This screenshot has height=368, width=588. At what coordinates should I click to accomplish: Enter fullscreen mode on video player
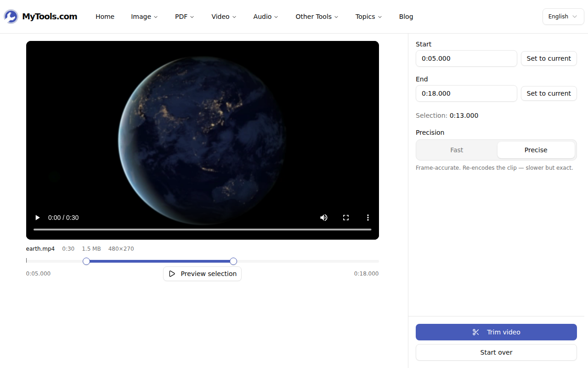[x=346, y=218]
